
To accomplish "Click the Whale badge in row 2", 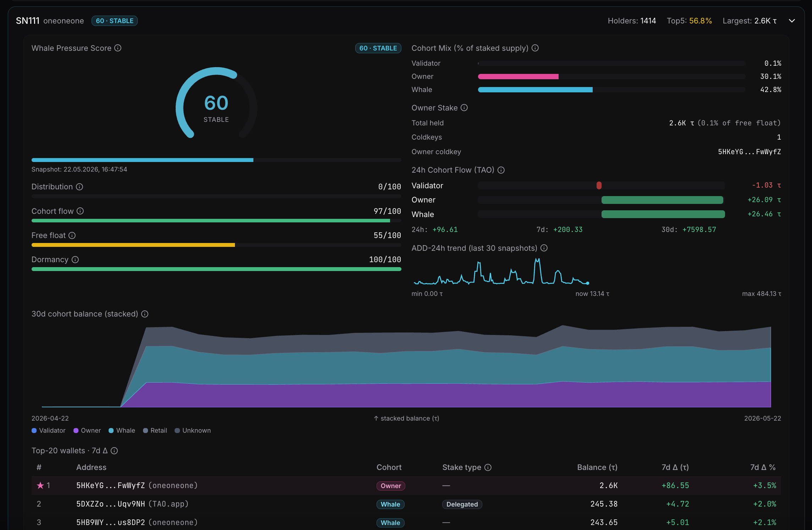I will (x=390, y=504).
